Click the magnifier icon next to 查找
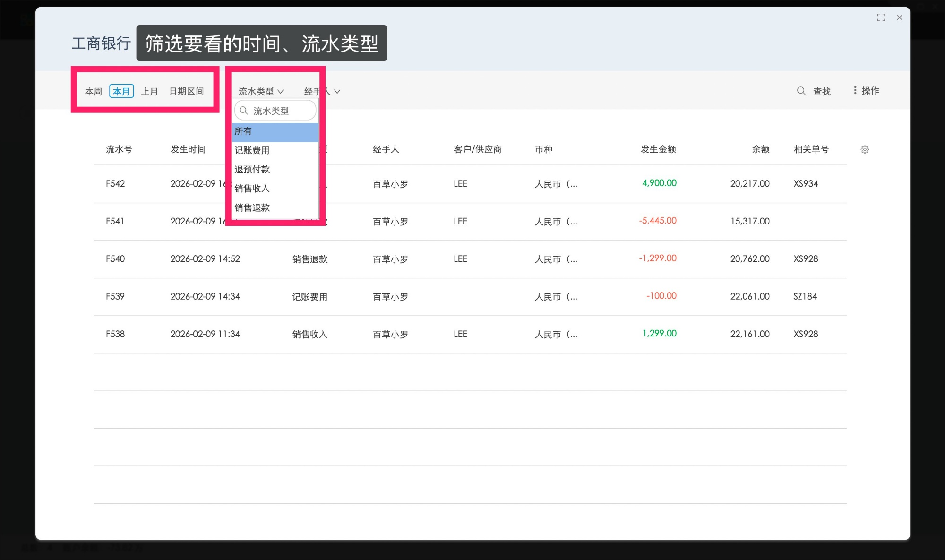This screenshot has height=560, width=945. tap(800, 91)
